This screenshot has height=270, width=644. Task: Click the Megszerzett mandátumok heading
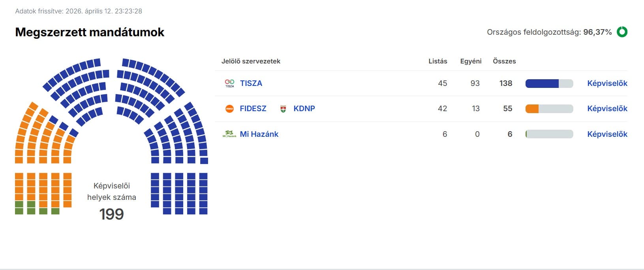(90, 32)
